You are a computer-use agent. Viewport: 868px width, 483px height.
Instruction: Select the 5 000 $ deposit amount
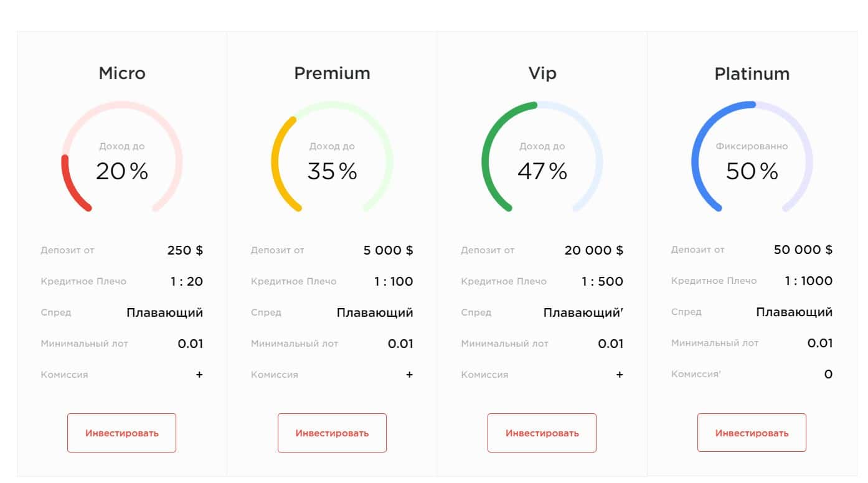coord(388,251)
